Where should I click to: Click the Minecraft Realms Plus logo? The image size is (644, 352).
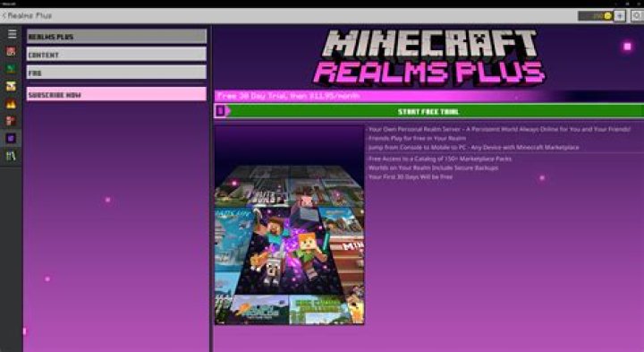(429, 57)
